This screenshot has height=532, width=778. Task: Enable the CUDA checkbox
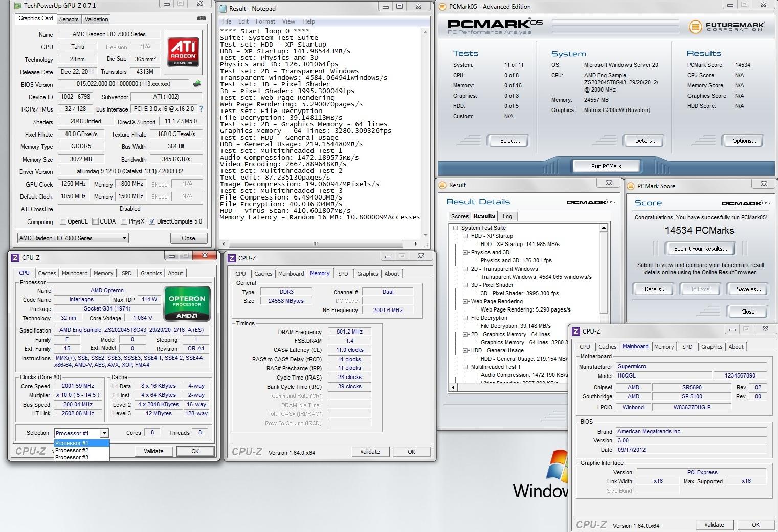point(96,221)
